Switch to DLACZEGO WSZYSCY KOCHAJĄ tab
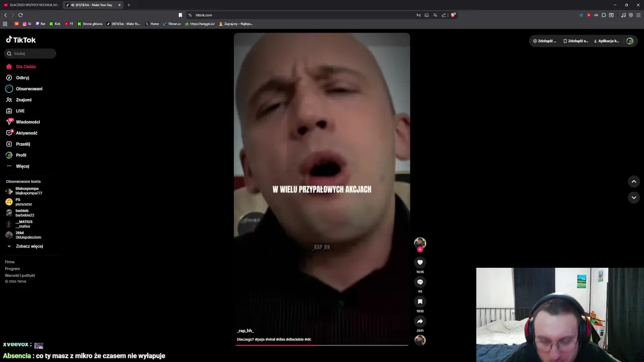644x362 pixels. (x=31, y=5)
